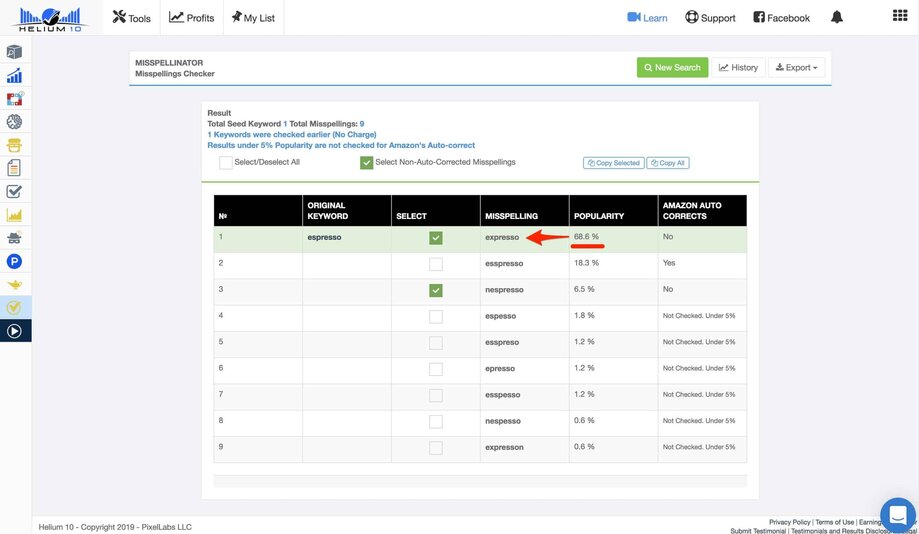Open the Facebook link
Screen dimensions: 919x534
pyautogui.click(x=781, y=18)
